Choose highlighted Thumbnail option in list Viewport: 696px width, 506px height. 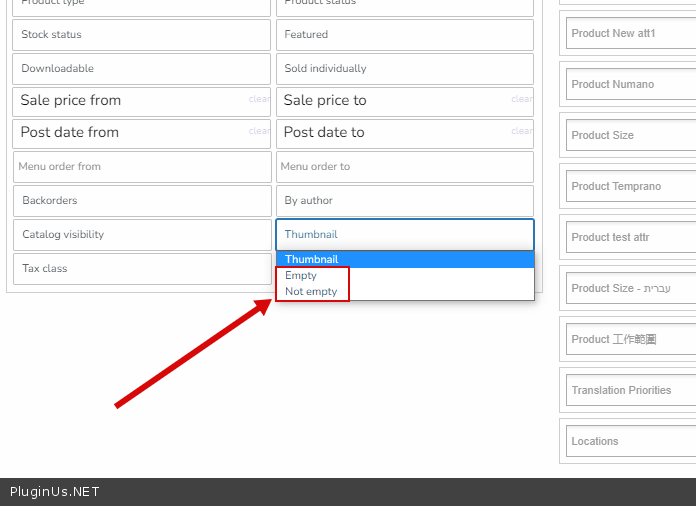(405, 259)
